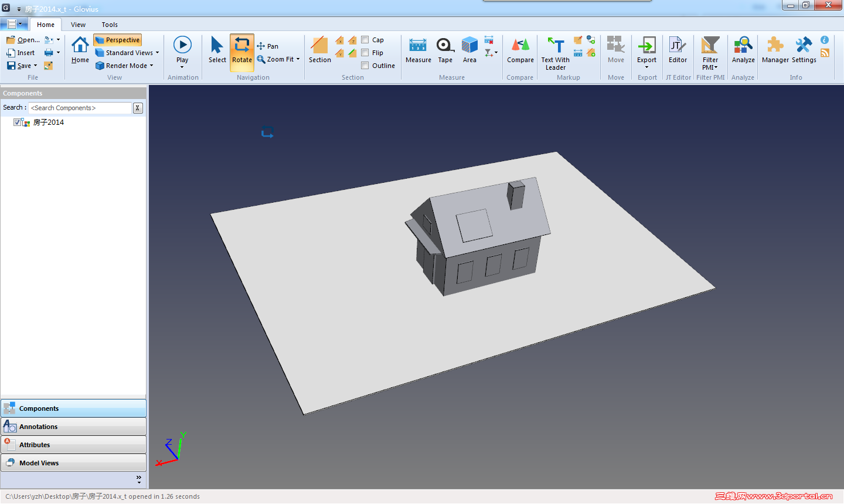The height and width of the screenshot is (504, 844).
Task: Click the house model in the viewport
Action: (x=478, y=236)
